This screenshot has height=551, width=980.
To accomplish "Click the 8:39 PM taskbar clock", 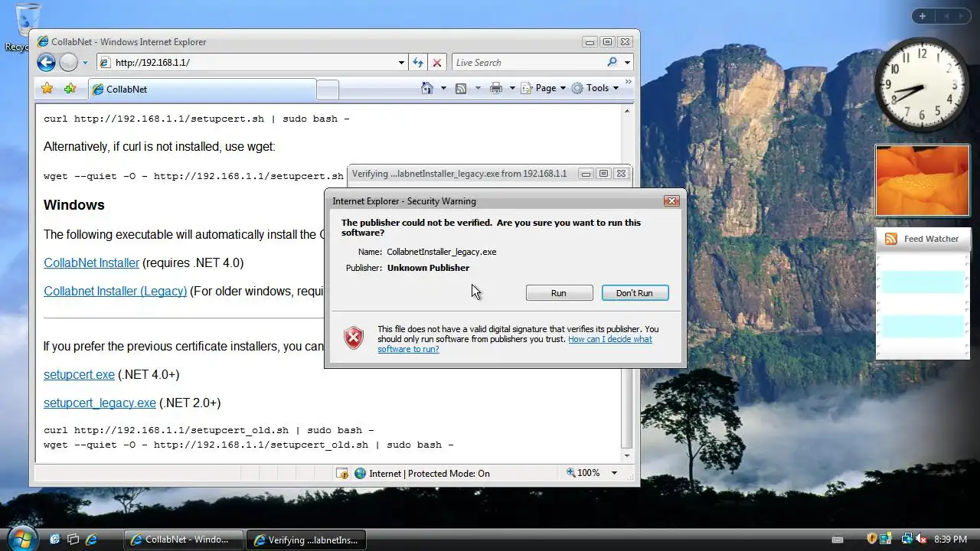I will click(x=951, y=540).
